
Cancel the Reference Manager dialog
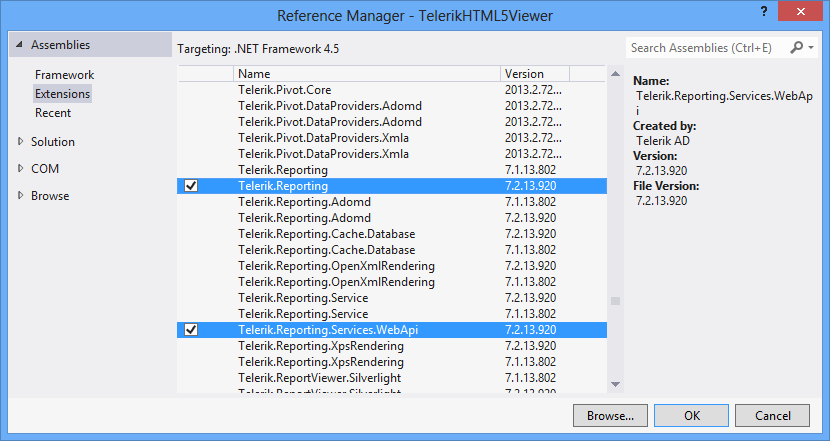[x=773, y=415]
